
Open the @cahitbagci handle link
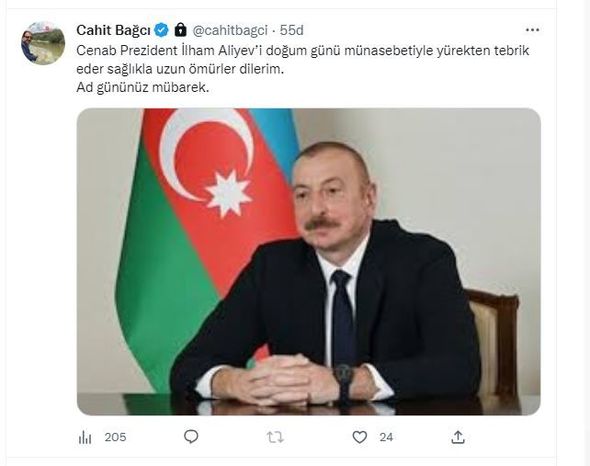pos(230,30)
